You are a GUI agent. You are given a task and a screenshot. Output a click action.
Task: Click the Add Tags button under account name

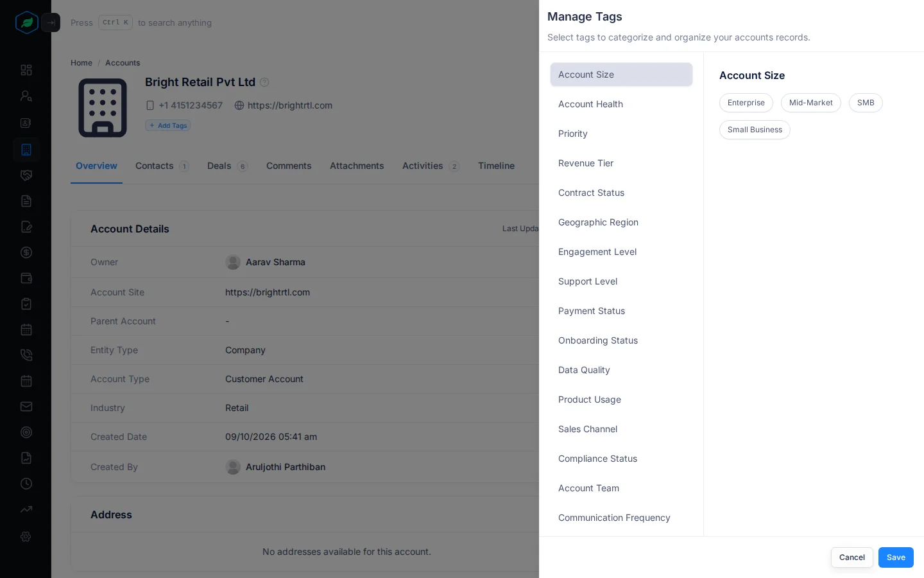[x=168, y=125]
